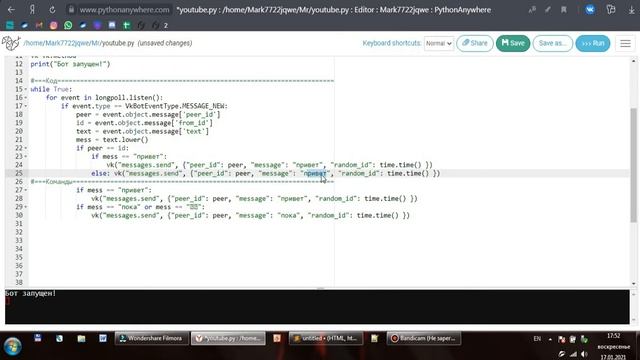The height and width of the screenshot is (360, 640).
Task: Switch to Wondershare Filmora taskbar item
Action: [152, 338]
